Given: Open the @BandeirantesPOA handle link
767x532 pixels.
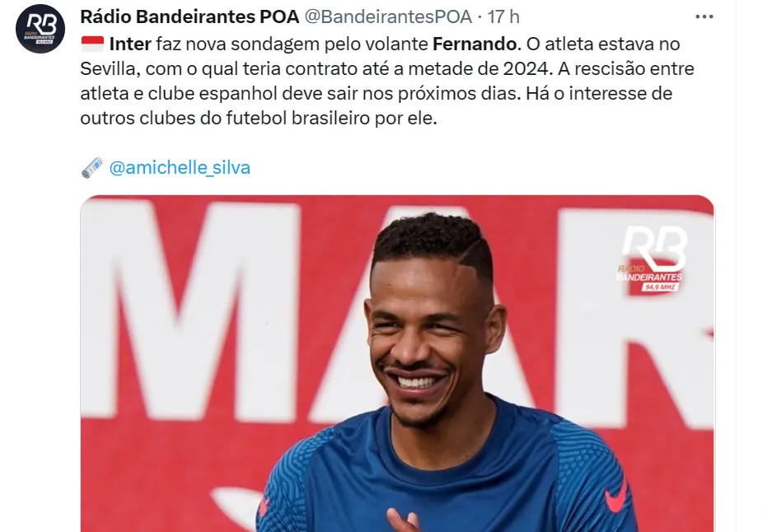Looking at the screenshot, I should pos(388,17).
